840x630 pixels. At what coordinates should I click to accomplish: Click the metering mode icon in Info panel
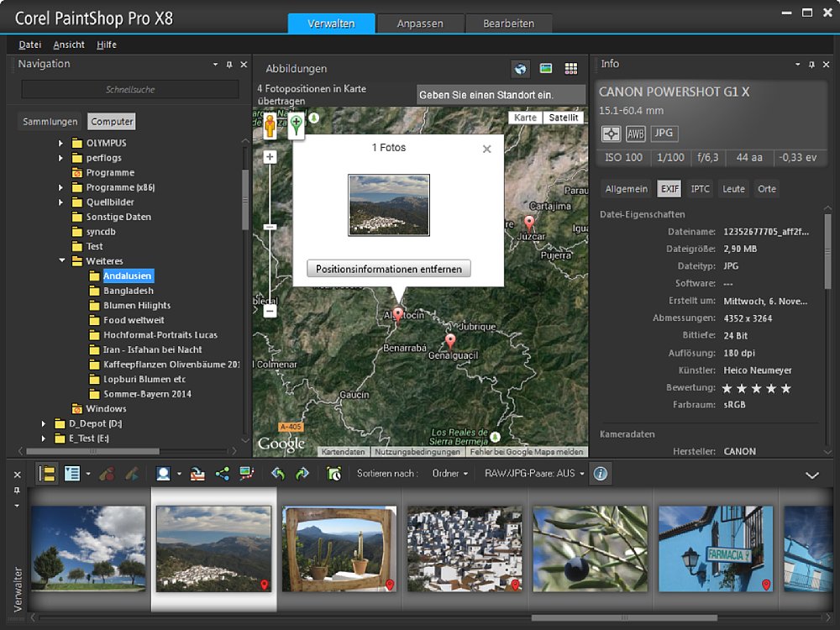coord(611,134)
